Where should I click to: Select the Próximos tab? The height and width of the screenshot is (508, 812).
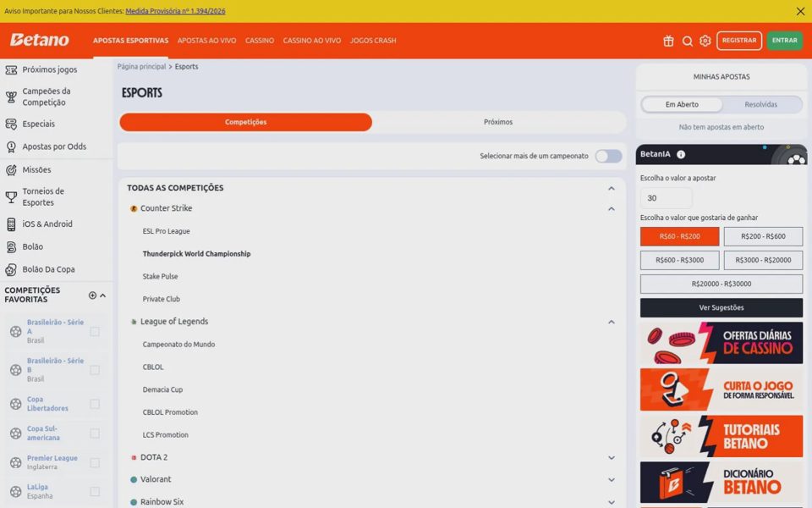[x=498, y=122]
